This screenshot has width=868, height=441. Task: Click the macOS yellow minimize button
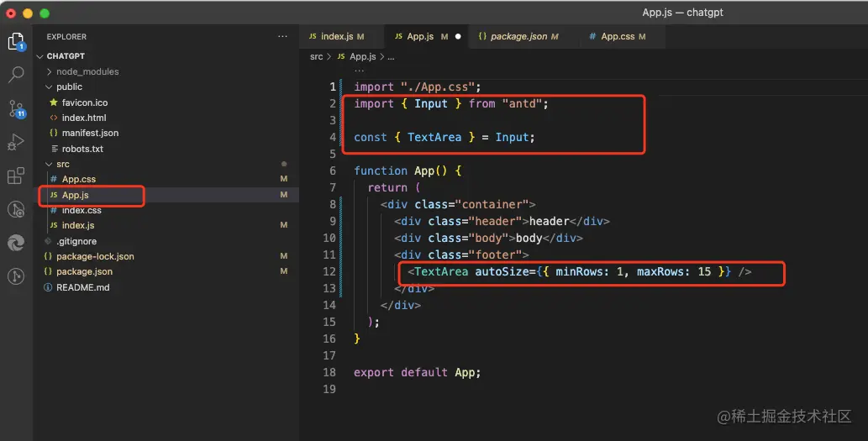coord(28,13)
